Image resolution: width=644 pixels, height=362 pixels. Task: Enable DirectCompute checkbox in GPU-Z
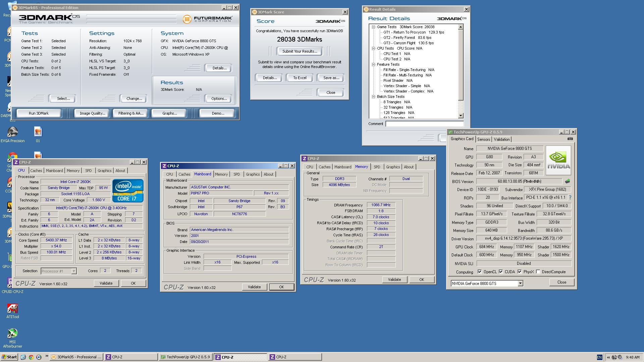tap(538, 272)
